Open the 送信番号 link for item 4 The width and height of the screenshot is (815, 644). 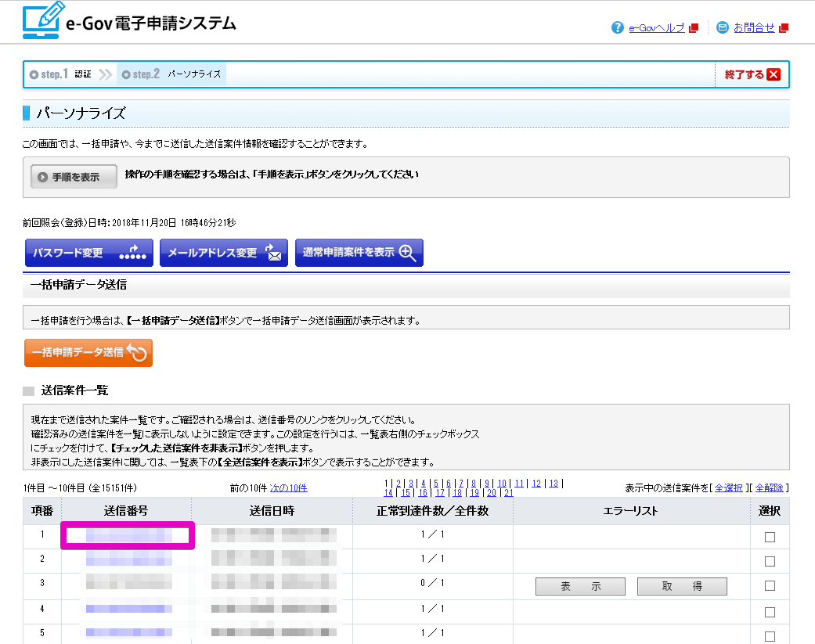click(129, 609)
